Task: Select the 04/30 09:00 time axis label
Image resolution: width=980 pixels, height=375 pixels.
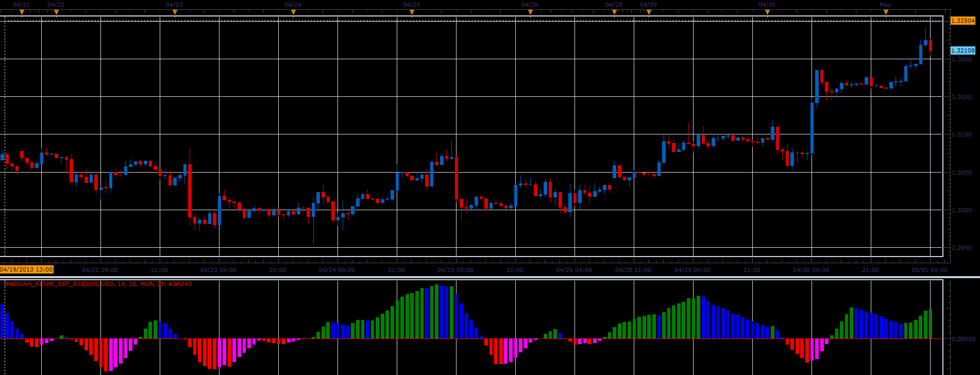Action: click(811, 270)
